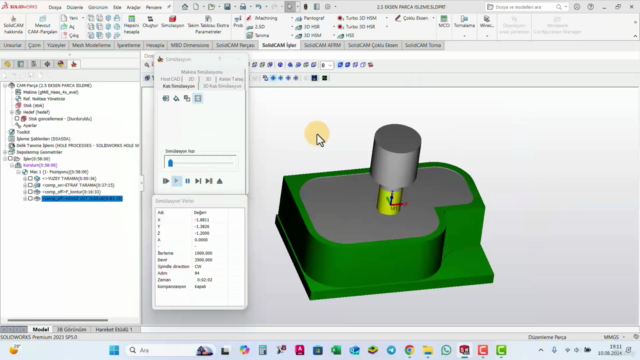Open the Araçlar menu
640x360 pixels.
point(133,7)
